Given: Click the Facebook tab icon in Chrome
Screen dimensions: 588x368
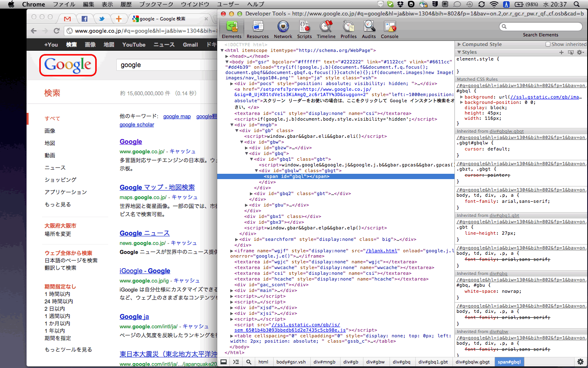Looking at the screenshot, I should pos(85,19).
